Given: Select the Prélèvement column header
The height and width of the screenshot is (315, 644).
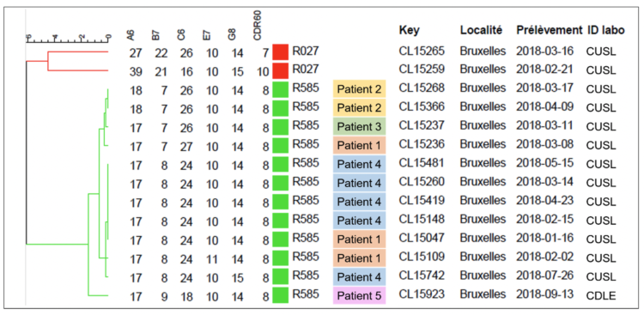Looking at the screenshot, I should [550, 30].
